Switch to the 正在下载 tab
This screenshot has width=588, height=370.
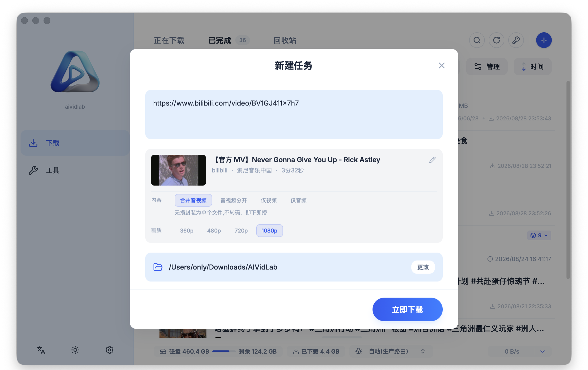pos(169,40)
